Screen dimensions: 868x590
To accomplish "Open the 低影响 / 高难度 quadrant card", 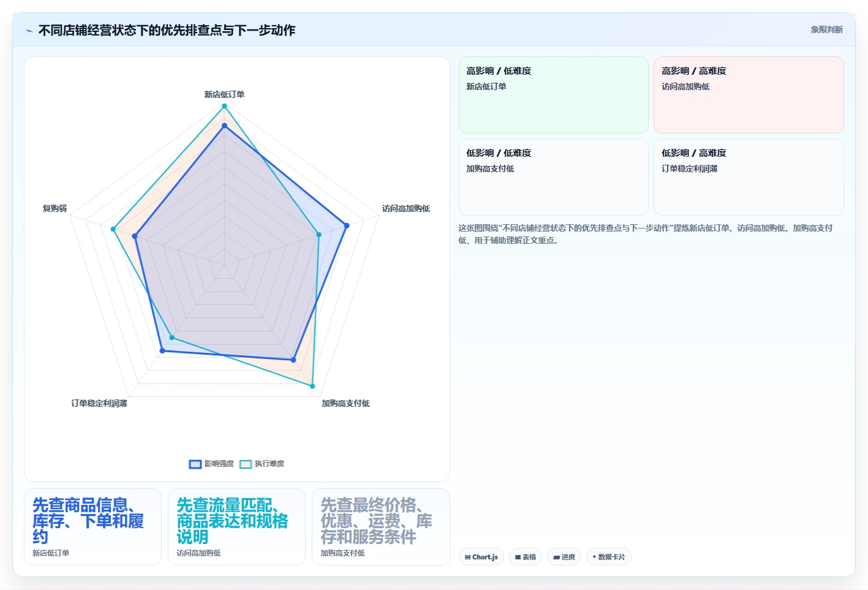I will coord(749,177).
